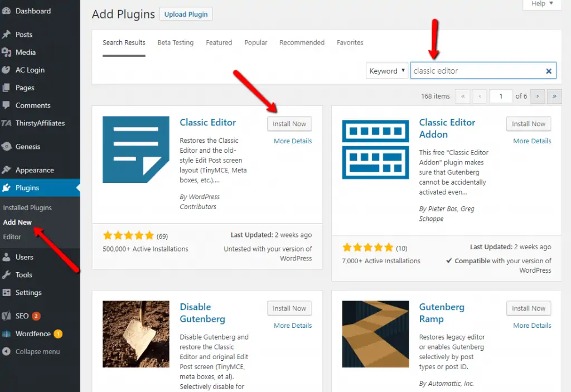Viewport: 571px width, 392px height.
Task: Go to next results page arrow
Action: (x=537, y=96)
